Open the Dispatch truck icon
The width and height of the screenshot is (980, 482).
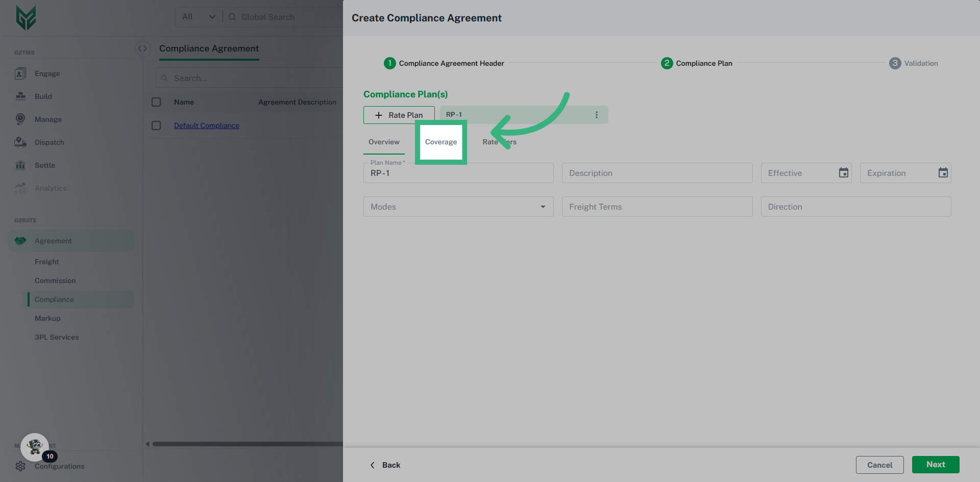click(x=20, y=142)
